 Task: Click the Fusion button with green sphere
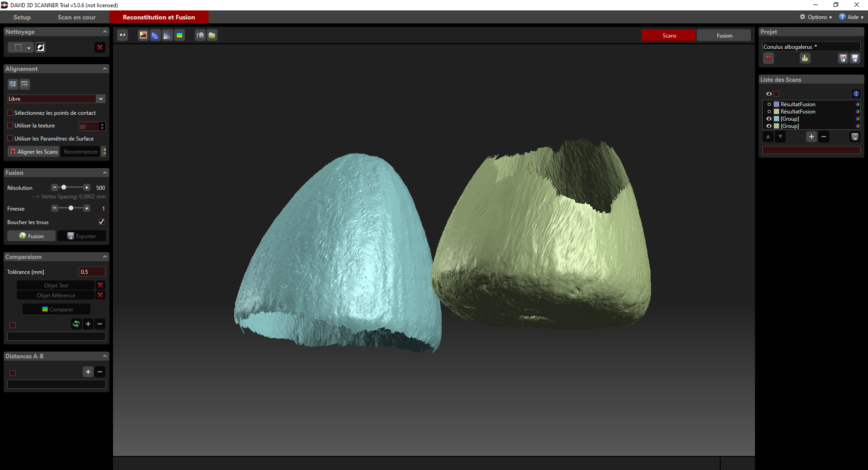point(32,236)
